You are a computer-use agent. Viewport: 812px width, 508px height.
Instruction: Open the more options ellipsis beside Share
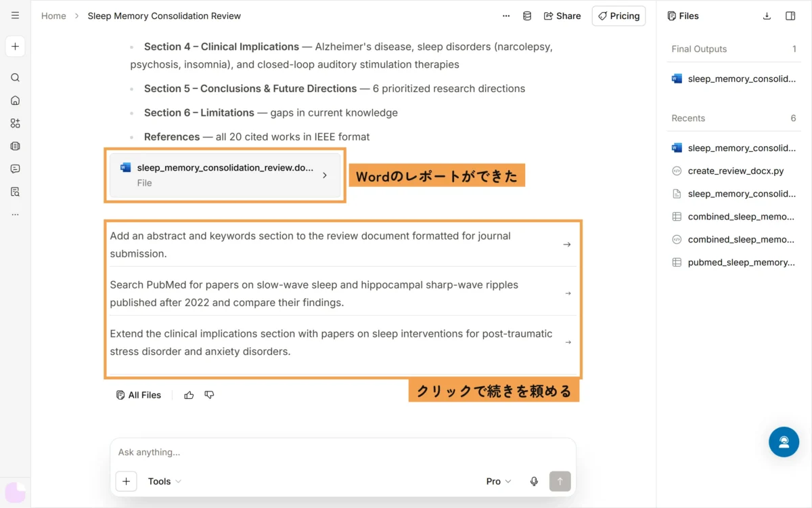(506, 16)
